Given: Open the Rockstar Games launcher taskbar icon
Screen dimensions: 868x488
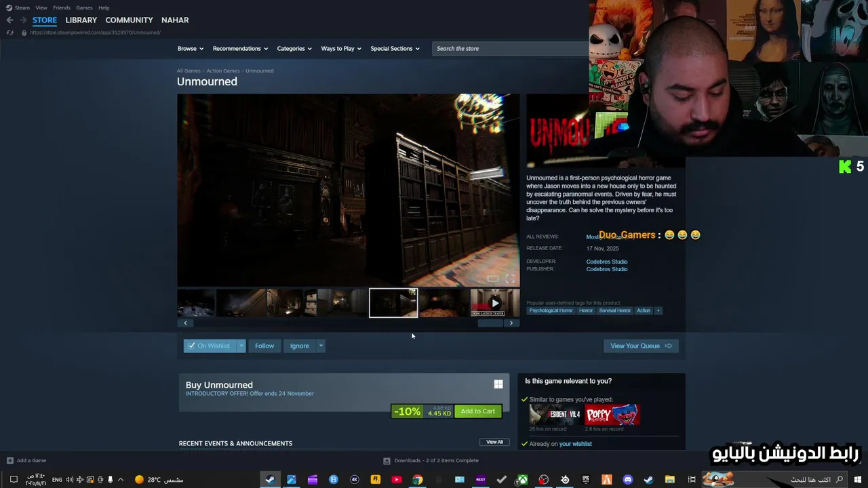Looking at the screenshot, I should click(376, 480).
